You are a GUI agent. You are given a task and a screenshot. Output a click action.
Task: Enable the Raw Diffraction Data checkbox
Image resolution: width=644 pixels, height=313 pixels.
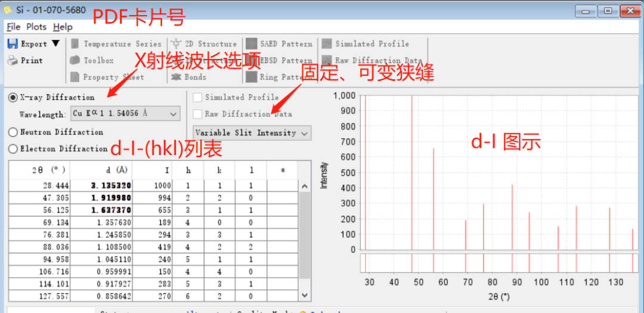tap(197, 114)
